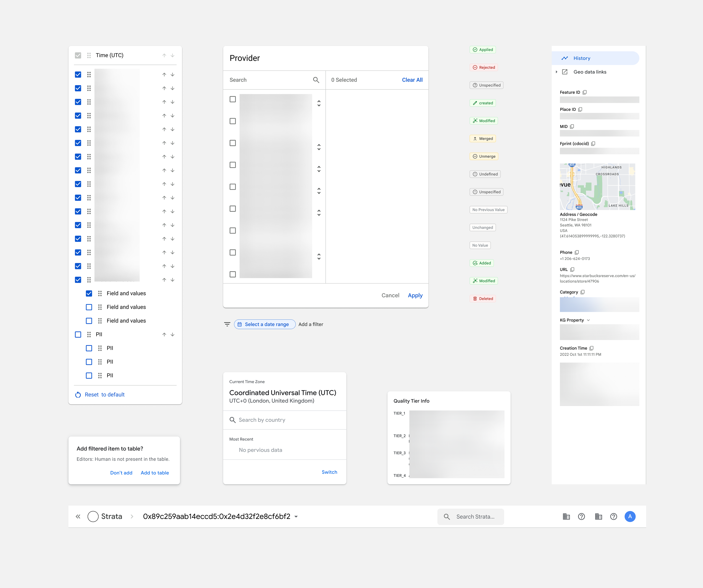Check the first checkbox in Provider list
Screen dimensions: 703x588
pos(233,99)
